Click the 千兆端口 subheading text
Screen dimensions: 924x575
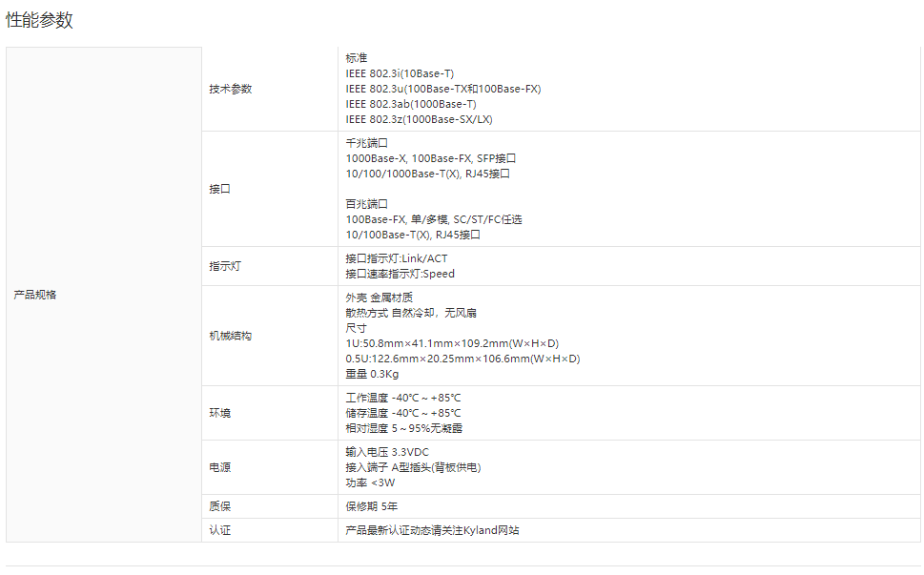coord(367,143)
